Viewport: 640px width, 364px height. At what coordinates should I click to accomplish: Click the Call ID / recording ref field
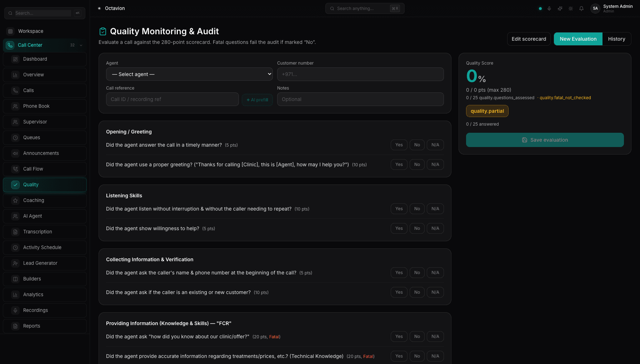tap(172, 99)
